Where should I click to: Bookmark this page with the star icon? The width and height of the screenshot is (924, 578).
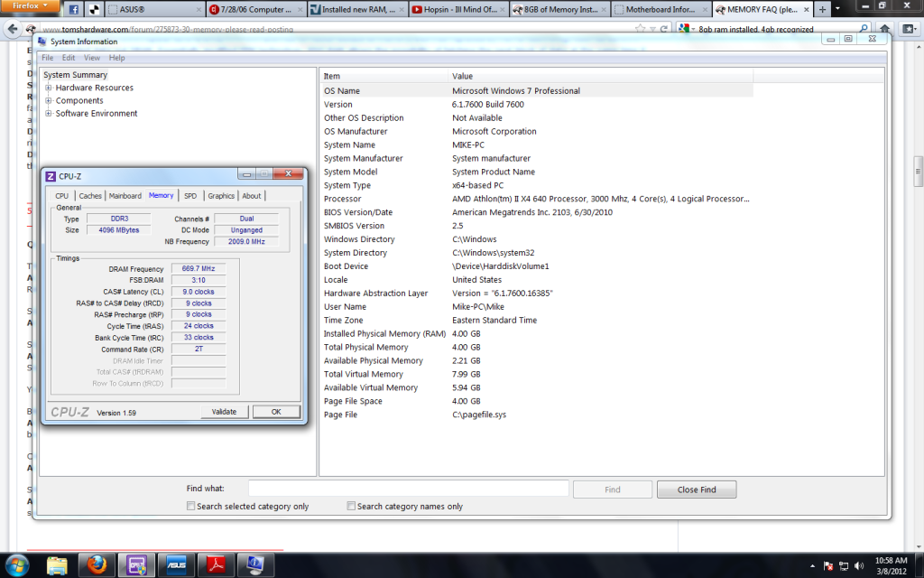[x=640, y=29]
